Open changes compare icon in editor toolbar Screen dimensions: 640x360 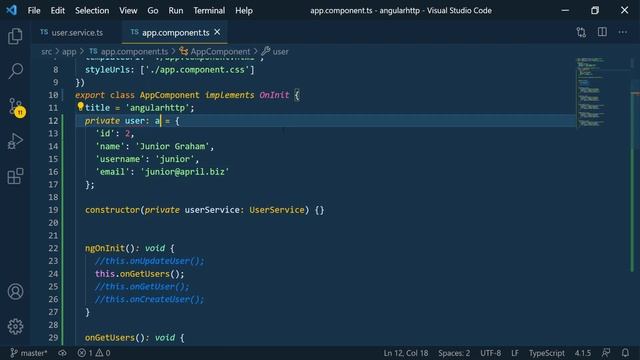tap(581, 32)
